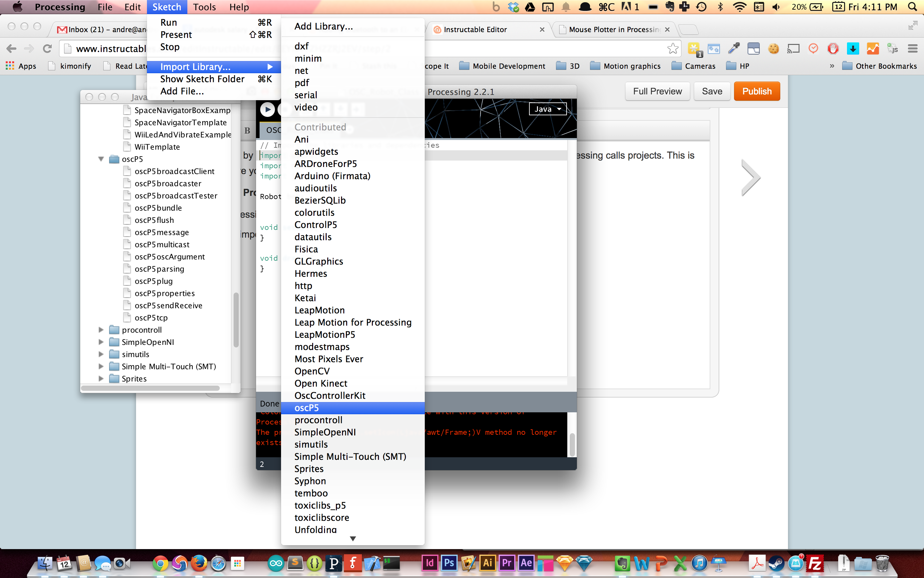
Task: Close the Mouse Plotter tab
Action: coord(667,30)
